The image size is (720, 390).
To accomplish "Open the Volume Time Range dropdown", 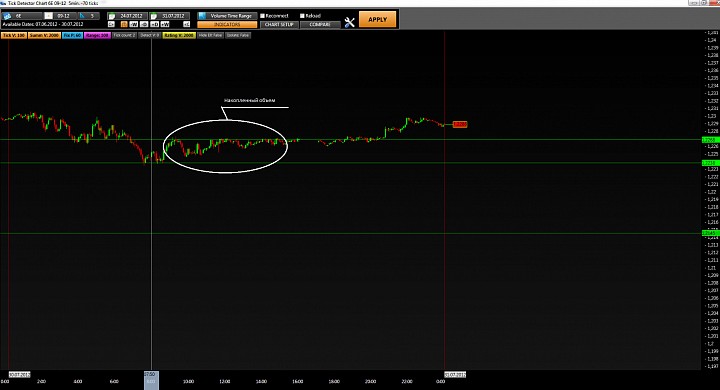I will click(227, 16).
